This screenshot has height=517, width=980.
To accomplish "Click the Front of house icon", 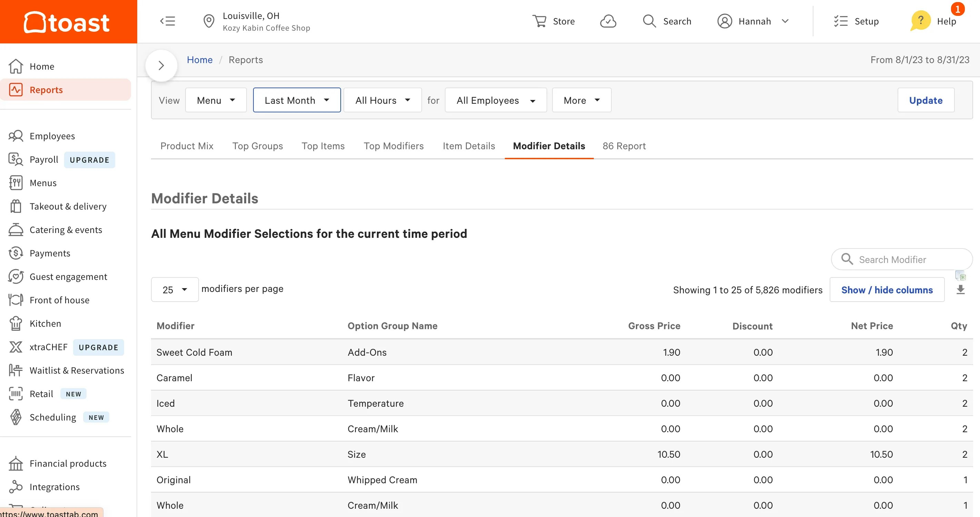I will [x=16, y=300].
